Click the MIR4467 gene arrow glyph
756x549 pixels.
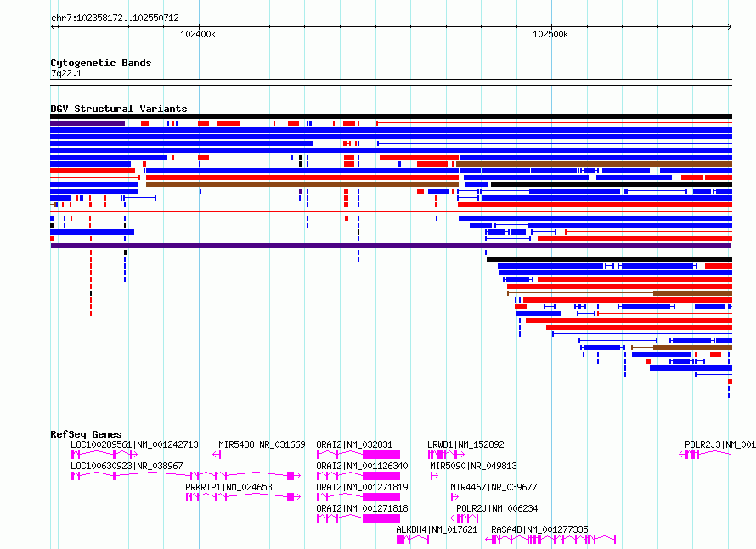[454, 497]
